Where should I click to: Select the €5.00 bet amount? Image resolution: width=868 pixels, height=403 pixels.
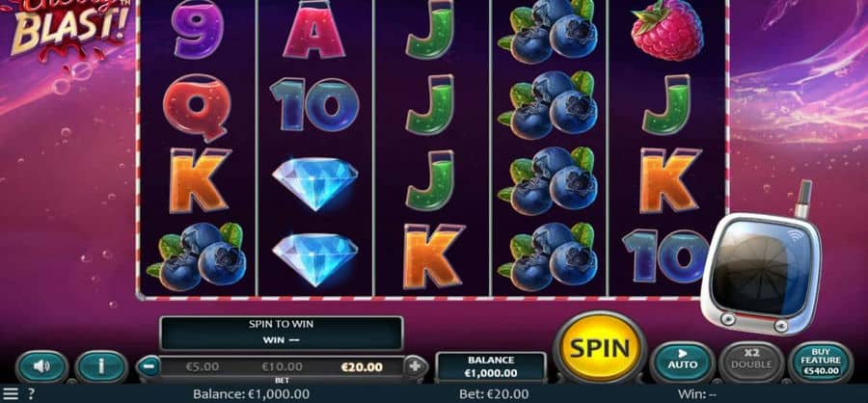203,367
